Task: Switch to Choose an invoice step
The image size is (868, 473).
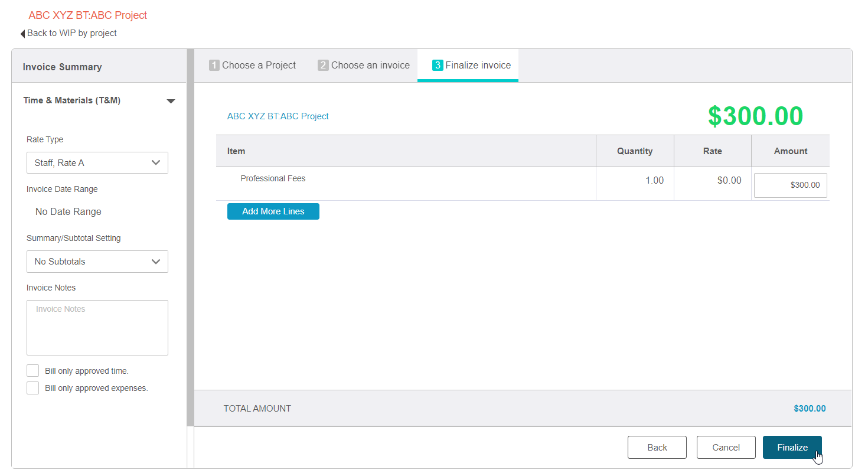Action: (364, 66)
